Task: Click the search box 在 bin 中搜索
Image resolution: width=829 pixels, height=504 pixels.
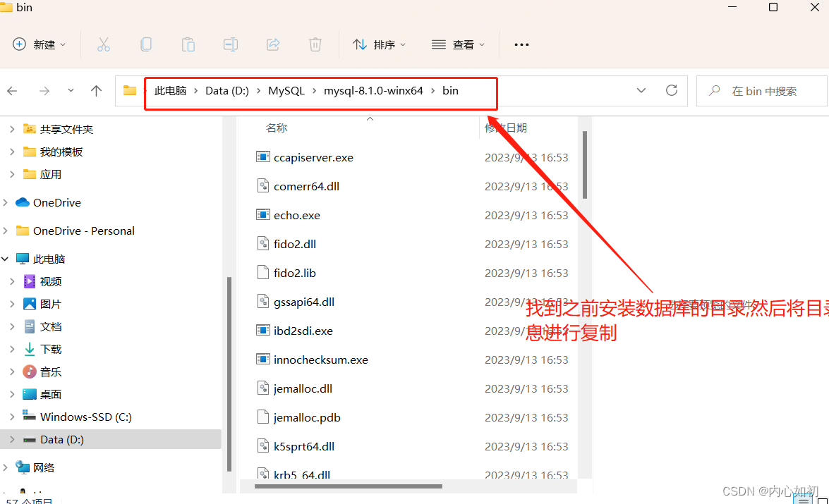Action: [x=762, y=92]
